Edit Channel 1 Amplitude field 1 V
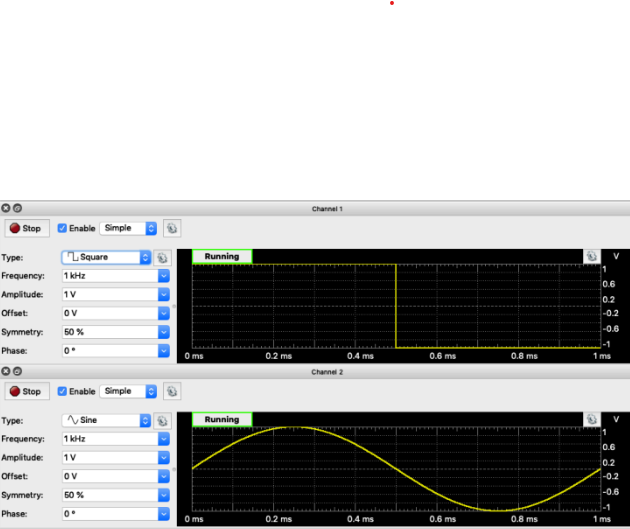The height and width of the screenshot is (529, 630). point(110,294)
